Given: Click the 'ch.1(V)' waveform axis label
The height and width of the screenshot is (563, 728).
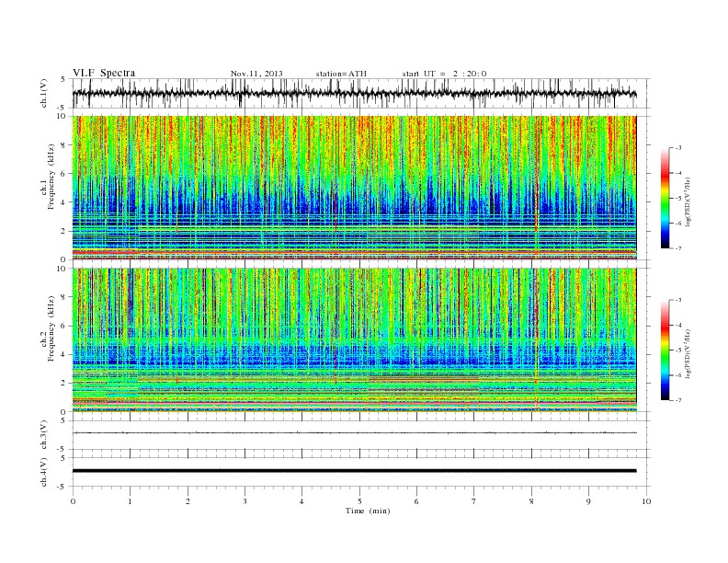Looking at the screenshot, I should click(x=44, y=93).
